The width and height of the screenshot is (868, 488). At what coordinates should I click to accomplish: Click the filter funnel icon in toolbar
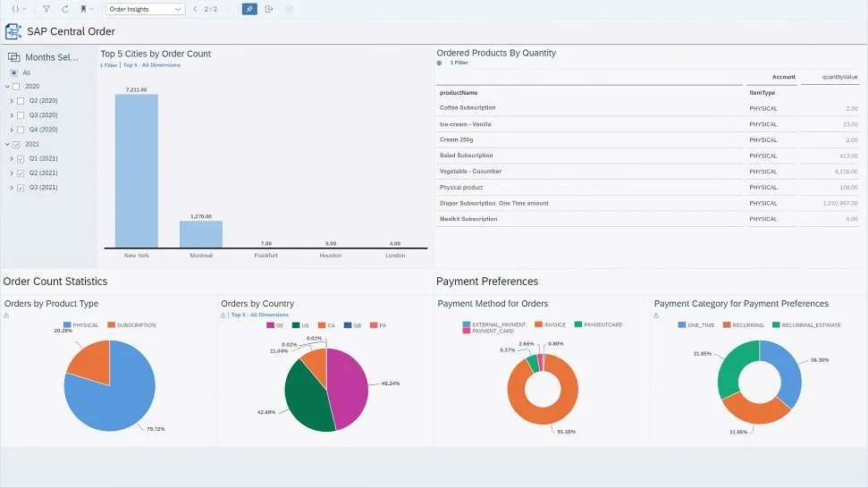[46, 9]
